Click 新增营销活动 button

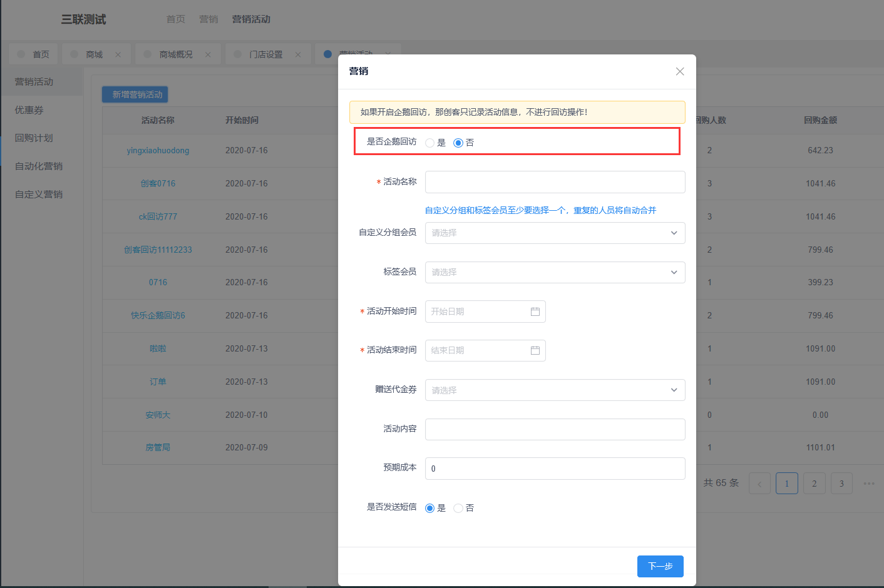pyautogui.click(x=135, y=94)
